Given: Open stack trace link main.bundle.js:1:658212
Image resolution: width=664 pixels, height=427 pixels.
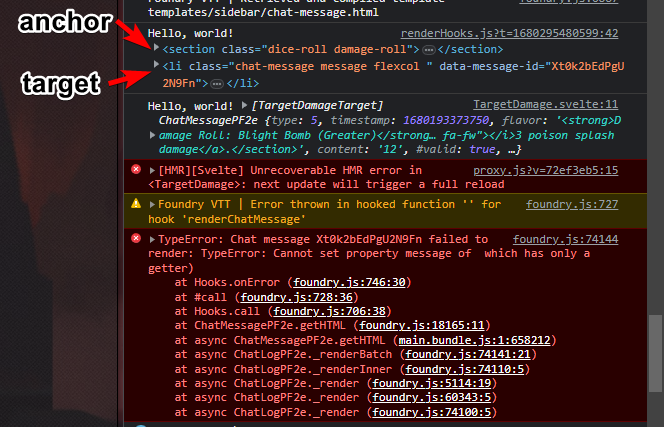Looking at the screenshot, I should (x=474, y=340).
